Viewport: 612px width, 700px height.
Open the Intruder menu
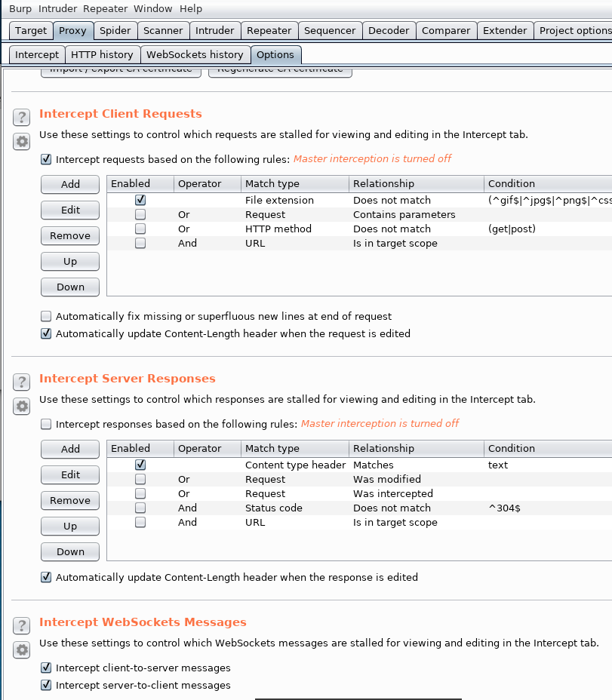[57, 8]
